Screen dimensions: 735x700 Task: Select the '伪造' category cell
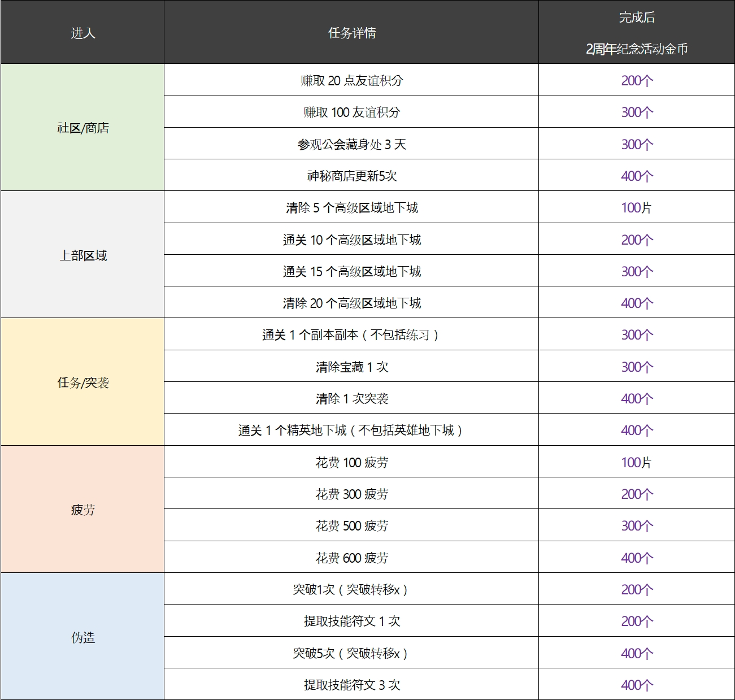(82, 637)
